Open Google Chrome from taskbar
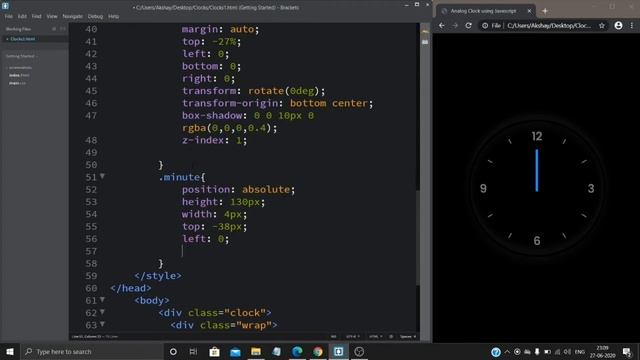Screen dimensions: 640x360 (318, 351)
